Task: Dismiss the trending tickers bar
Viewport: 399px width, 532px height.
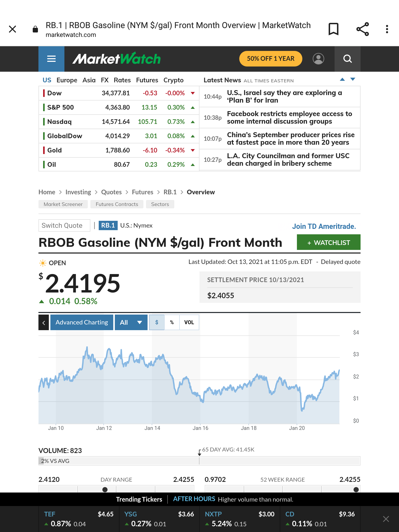Action: click(x=386, y=519)
